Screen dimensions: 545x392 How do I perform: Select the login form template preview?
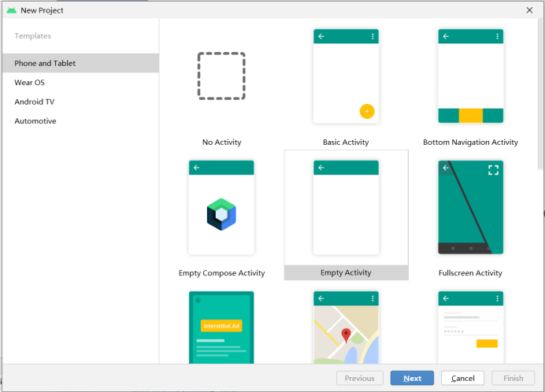point(471,327)
